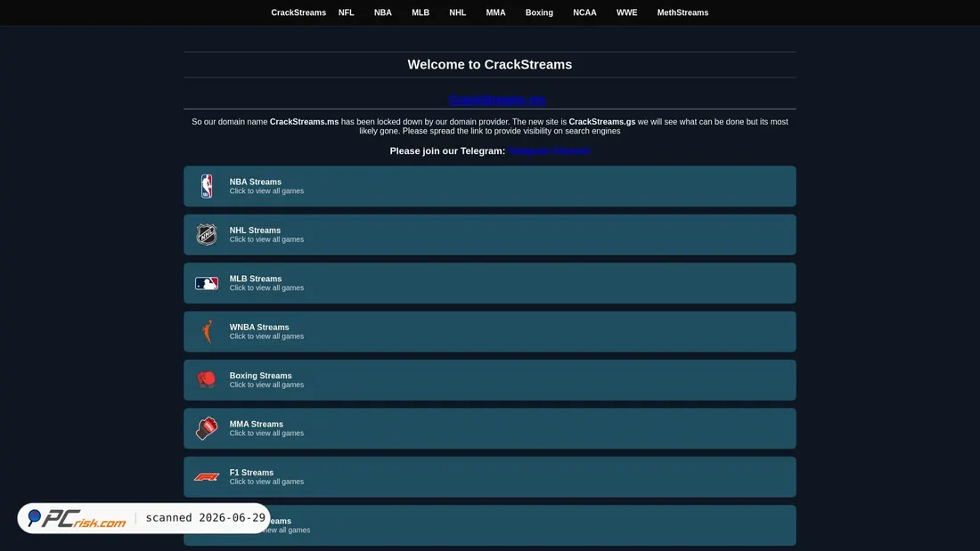This screenshot has height=551, width=980.
Task: Open MethStreams in the top navigation
Action: tap(682, 12)
